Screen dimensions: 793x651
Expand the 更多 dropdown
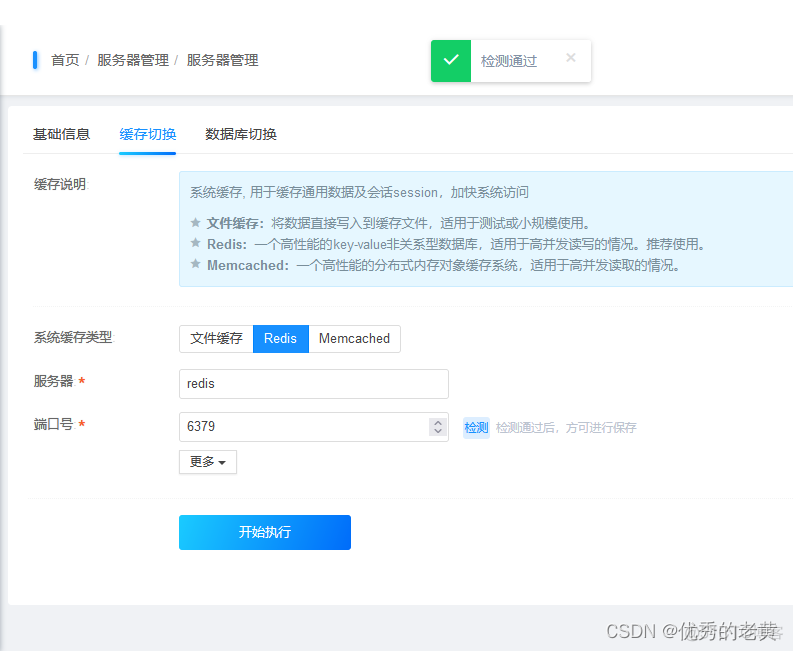click(207, 462)
